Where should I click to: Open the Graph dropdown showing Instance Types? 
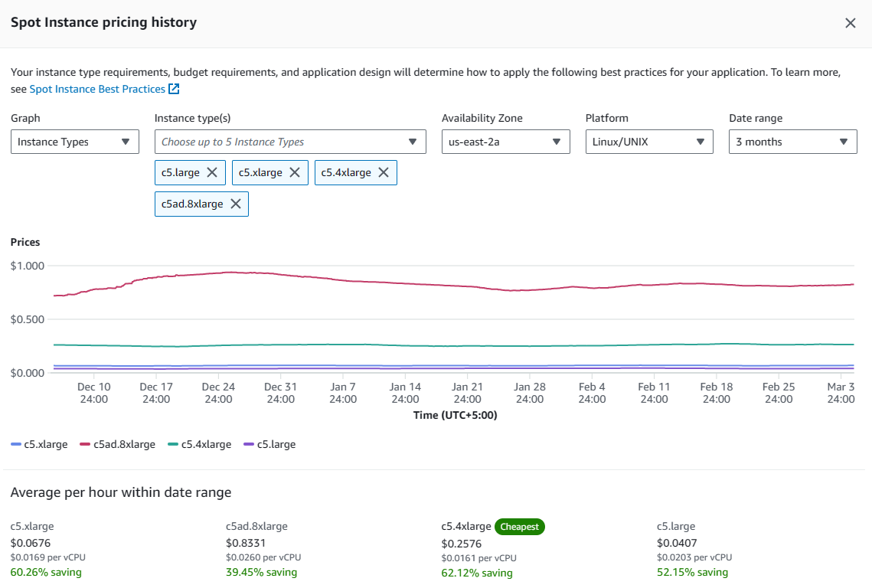(x=75, y=142)
